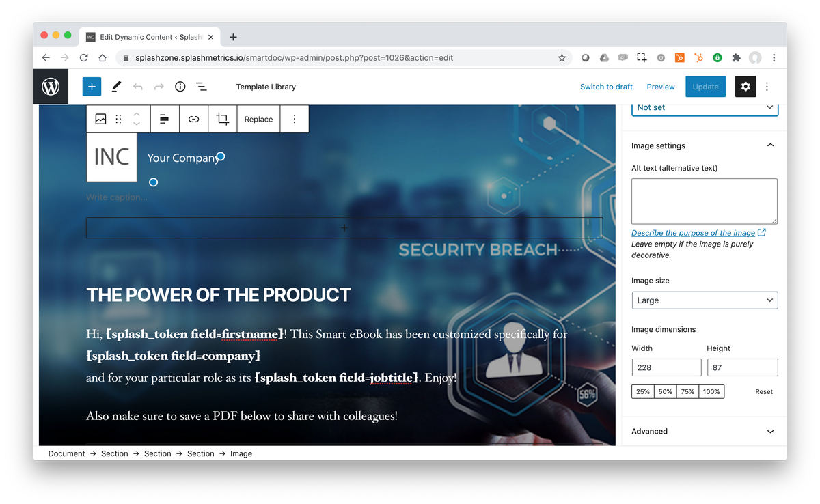
Task: Redo with the right arrow icon
Action: [159, 87]
